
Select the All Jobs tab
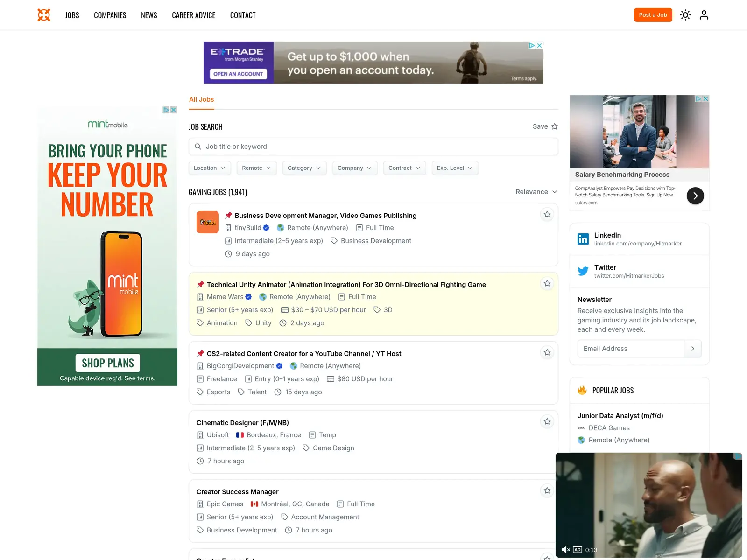point(201,99)
